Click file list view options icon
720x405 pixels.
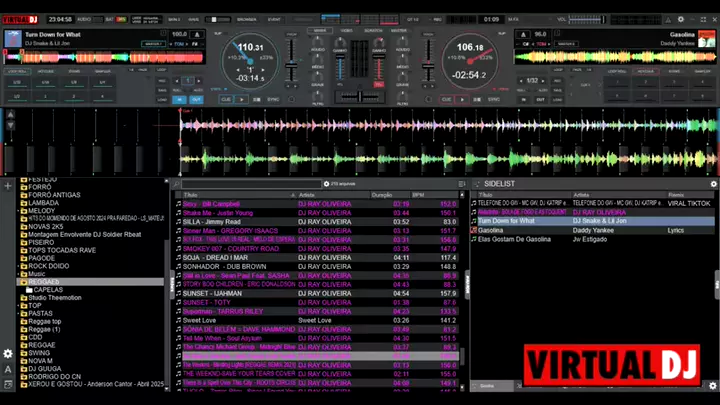tap(461, 184)
